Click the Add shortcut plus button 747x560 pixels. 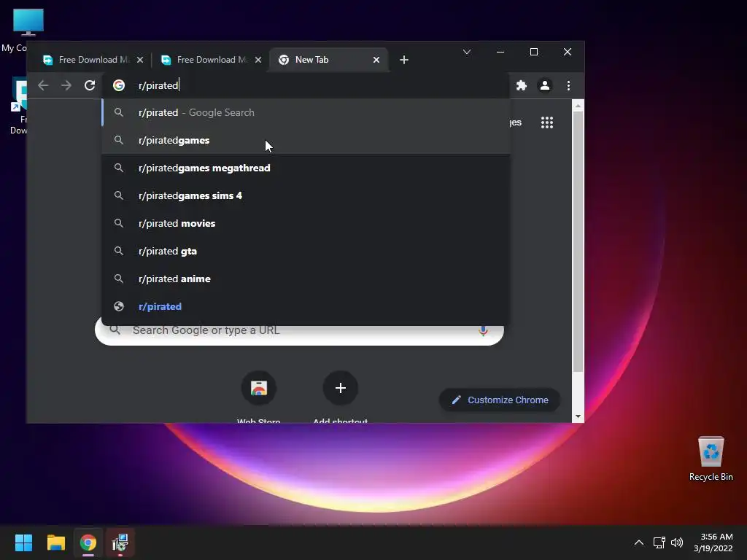point(340,388)
